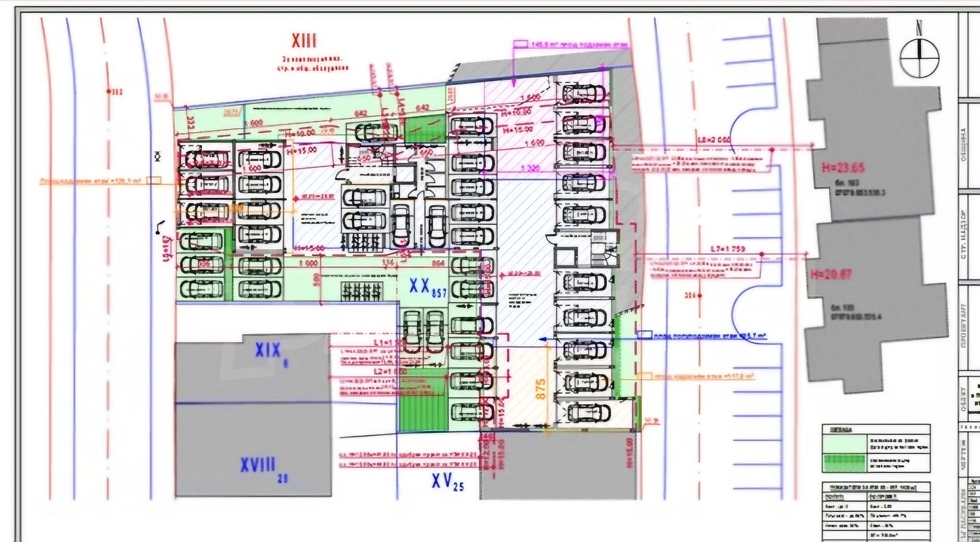Click the north arrow compass symbol
Screen dimensions: 980x542
919,56
